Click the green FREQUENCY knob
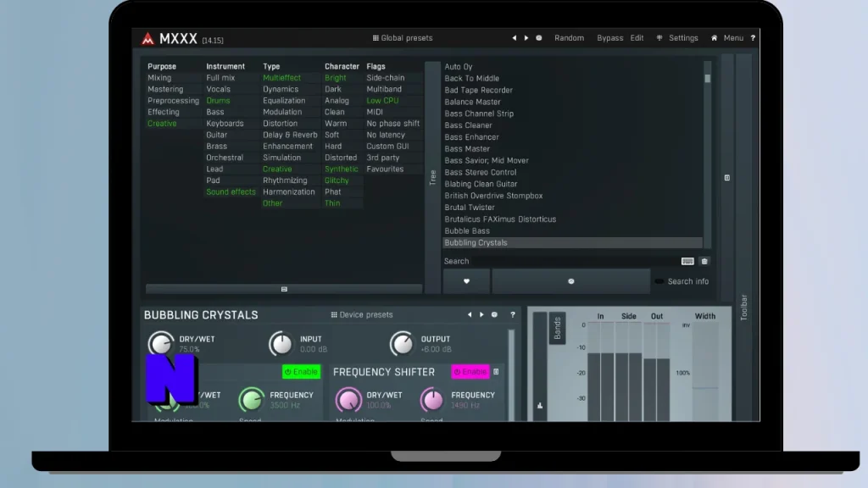The width and height of the screenshot is (868, 488). tap(251, 400)
